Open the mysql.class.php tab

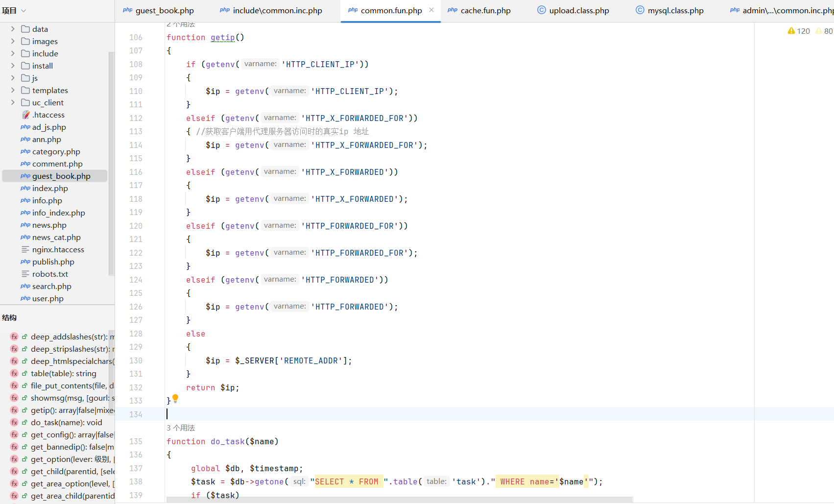(675, 10)
